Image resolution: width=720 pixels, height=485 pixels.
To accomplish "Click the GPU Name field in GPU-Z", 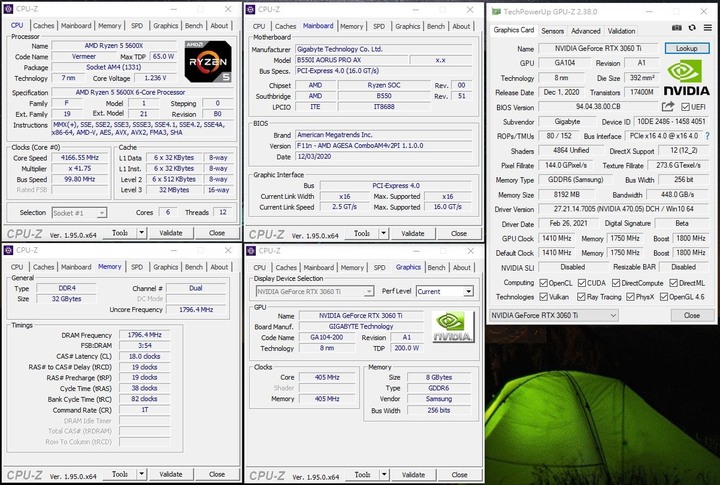I will [598, 48].
